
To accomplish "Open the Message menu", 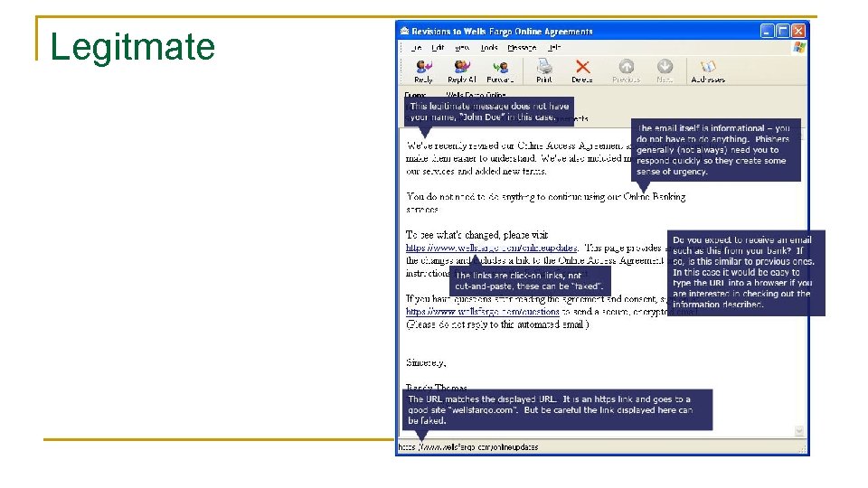I will [x=522, y=48].
